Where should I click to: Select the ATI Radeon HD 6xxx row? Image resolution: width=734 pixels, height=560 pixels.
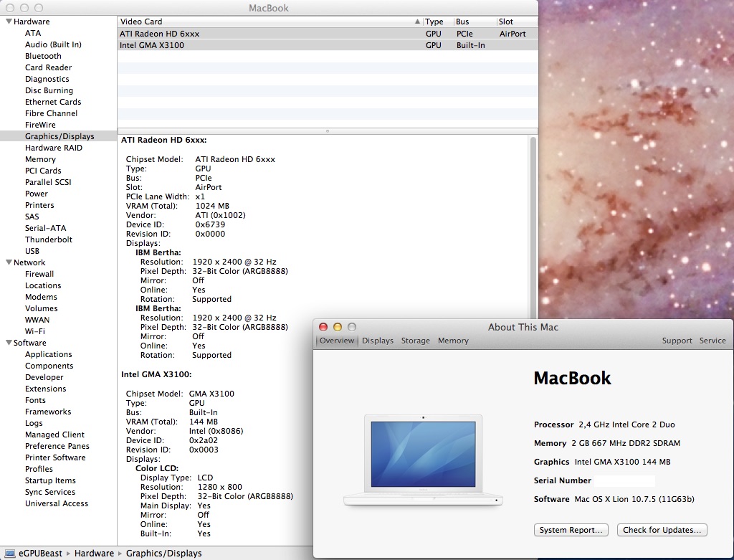[328, 34]
